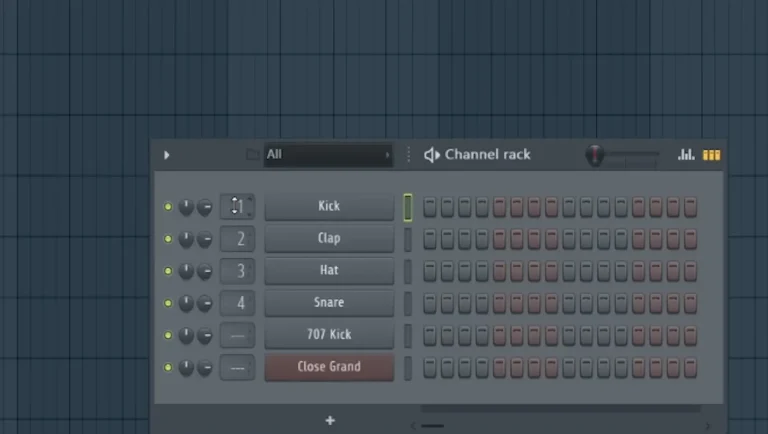The width and height of the screenshot is (768, 434).
Task: Click the Close Grand volume knob
Action: (205, 367)
